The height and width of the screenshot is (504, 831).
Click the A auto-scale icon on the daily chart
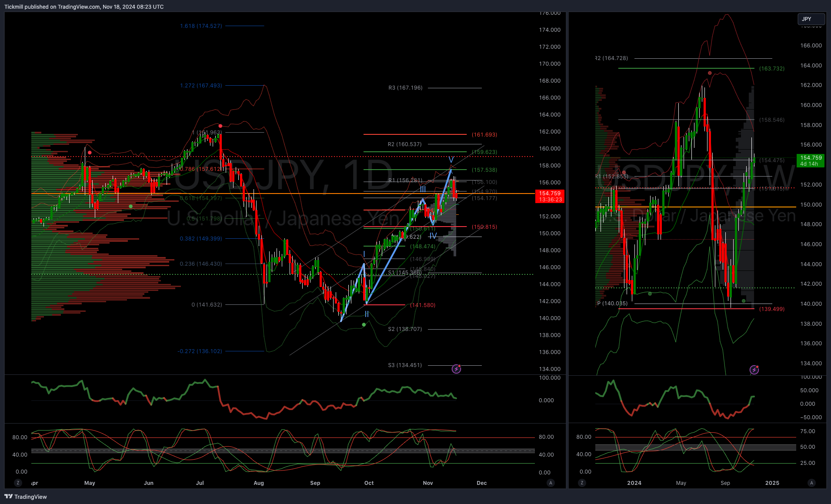click(551, 483)
